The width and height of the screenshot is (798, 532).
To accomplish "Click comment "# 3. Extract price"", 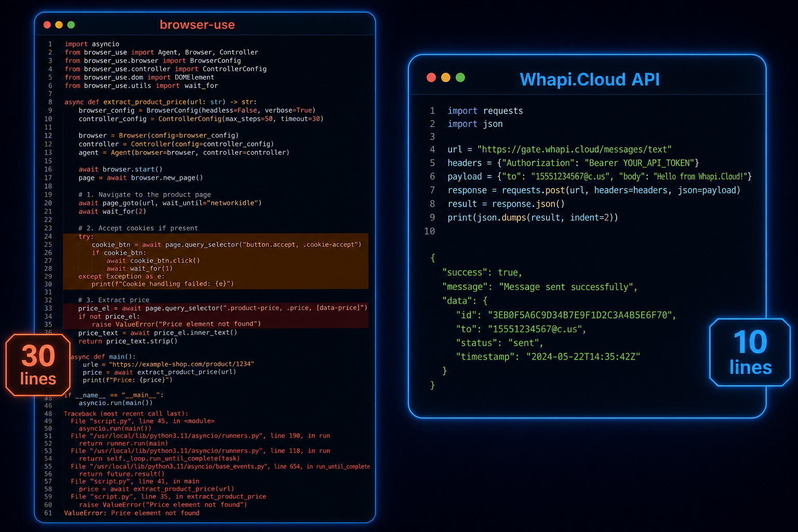I will (x=114, y=300).
